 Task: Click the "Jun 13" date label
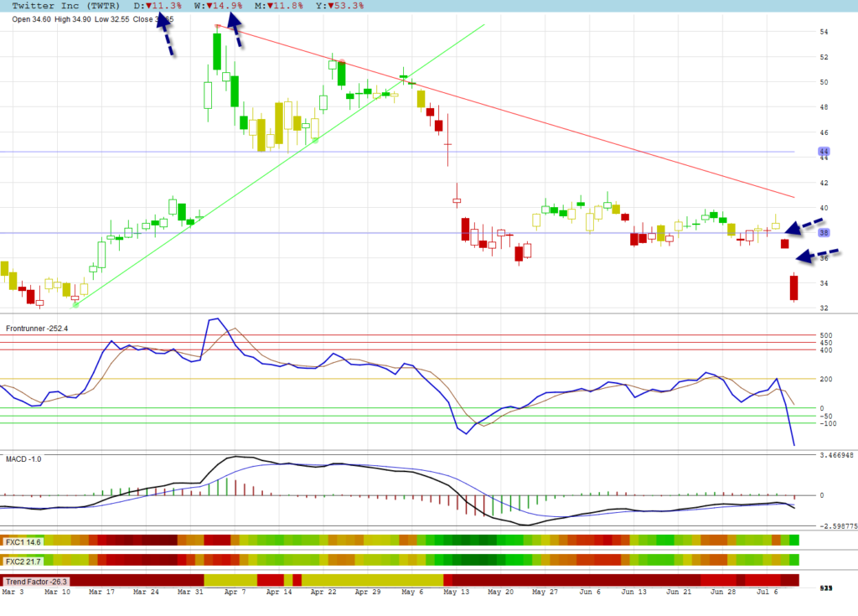633,592
